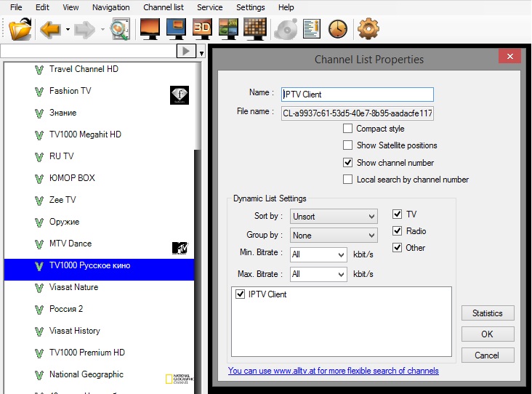Screen dimensions: 532x394
Task: Enable the Compact style checkbox
Action: tap(348, 129)
